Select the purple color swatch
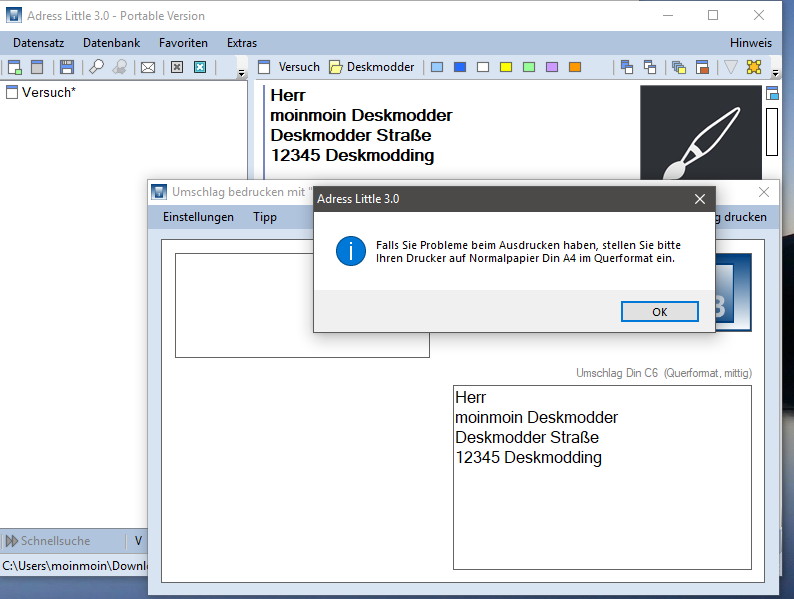Screen dimensions: 794x599 (552, 67)
